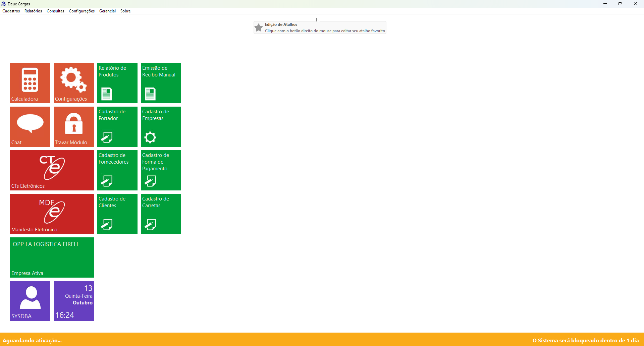Open Emissão de Recibo Manual shortcut
Image resolution: width=644 pixels, height=346 pixels.
click(x=161, y=83)
